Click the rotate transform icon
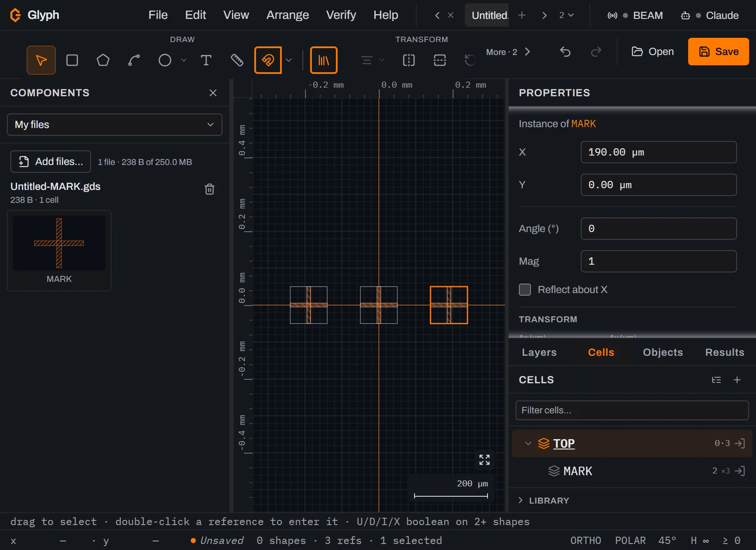 click(x=470, y=60)
